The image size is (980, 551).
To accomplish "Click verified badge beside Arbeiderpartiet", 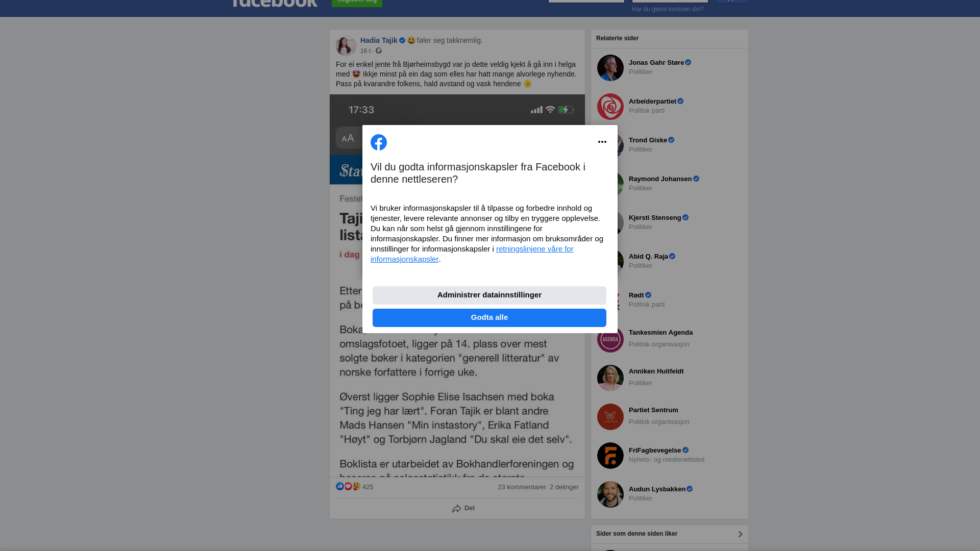I will [x=680, y=102].
